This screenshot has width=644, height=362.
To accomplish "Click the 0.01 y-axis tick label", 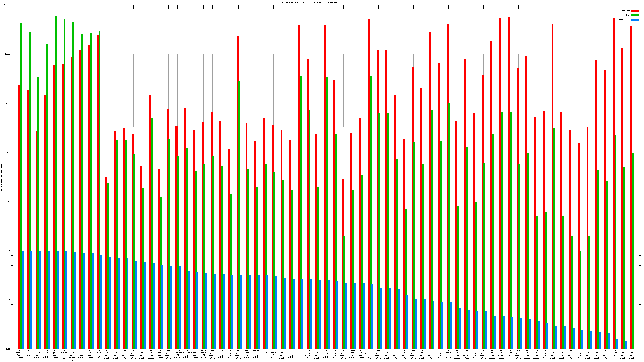I will (8, 349).
